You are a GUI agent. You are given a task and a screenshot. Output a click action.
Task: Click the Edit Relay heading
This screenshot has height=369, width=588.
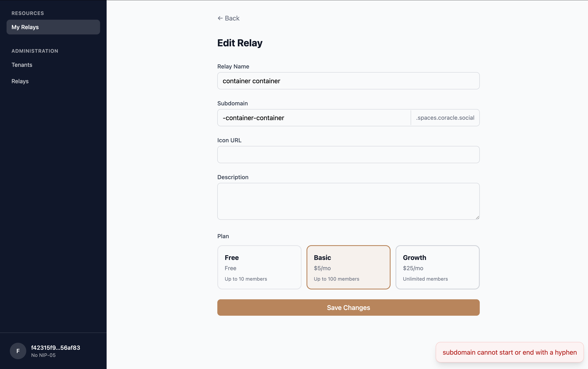tap(240, 43)
